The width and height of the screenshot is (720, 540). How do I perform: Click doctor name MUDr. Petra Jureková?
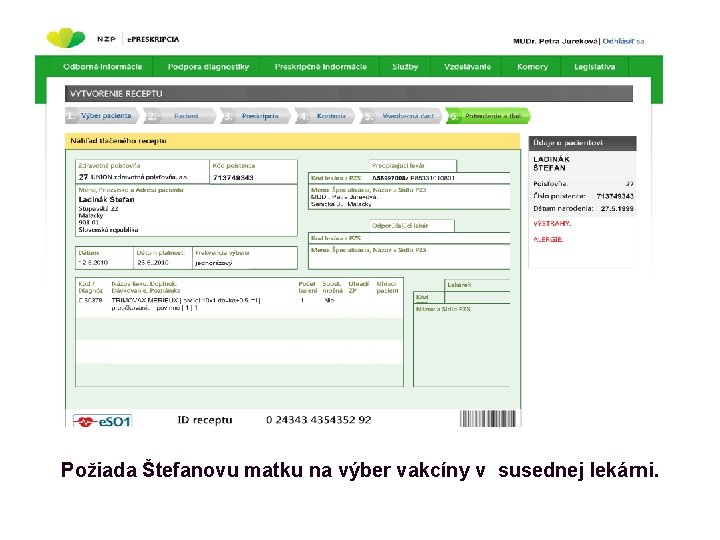[x=555, y=41]
